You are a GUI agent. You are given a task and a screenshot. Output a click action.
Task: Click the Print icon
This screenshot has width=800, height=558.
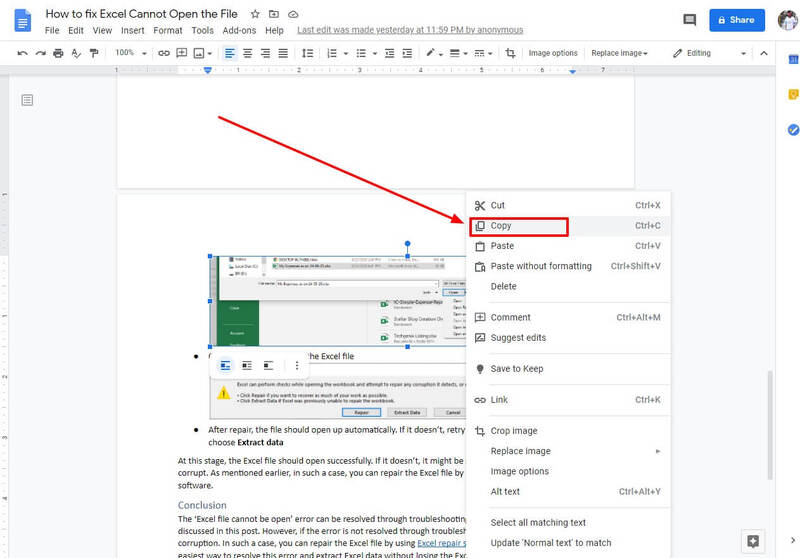[58, 53]
